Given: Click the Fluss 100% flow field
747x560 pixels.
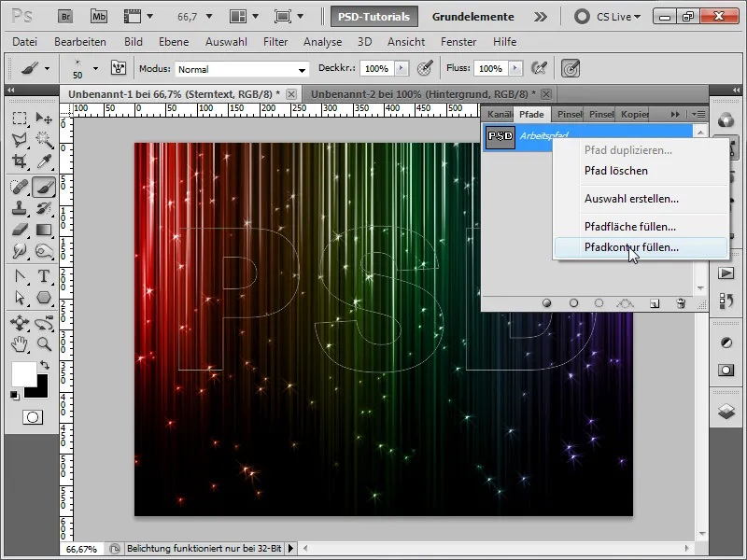Looking at the screenshot, I should coord(491,68).
